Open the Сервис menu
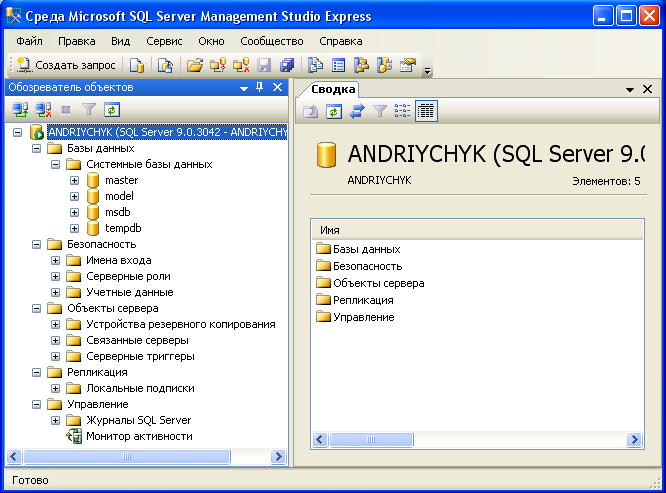Screen dimensions: 666x493 (164, 41)
